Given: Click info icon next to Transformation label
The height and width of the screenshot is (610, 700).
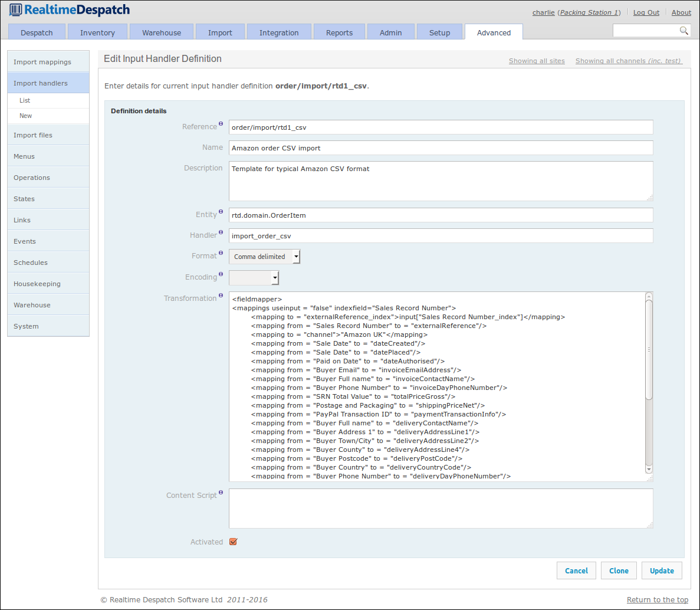Looking at the screenshot, I should [x=221, y=296].
